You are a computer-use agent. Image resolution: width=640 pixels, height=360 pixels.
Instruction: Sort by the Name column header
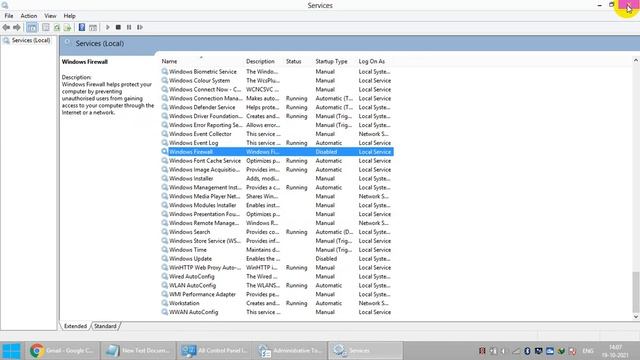pos(169,61)
